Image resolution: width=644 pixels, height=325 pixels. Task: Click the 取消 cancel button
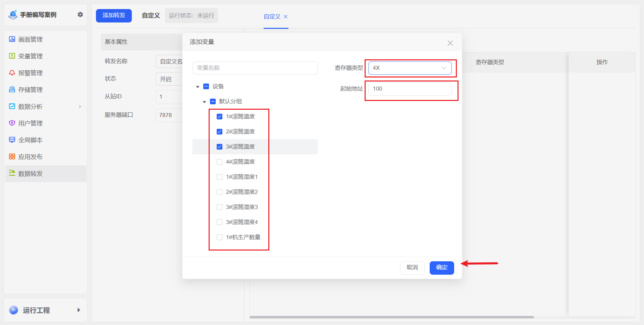tap(412, 268)
